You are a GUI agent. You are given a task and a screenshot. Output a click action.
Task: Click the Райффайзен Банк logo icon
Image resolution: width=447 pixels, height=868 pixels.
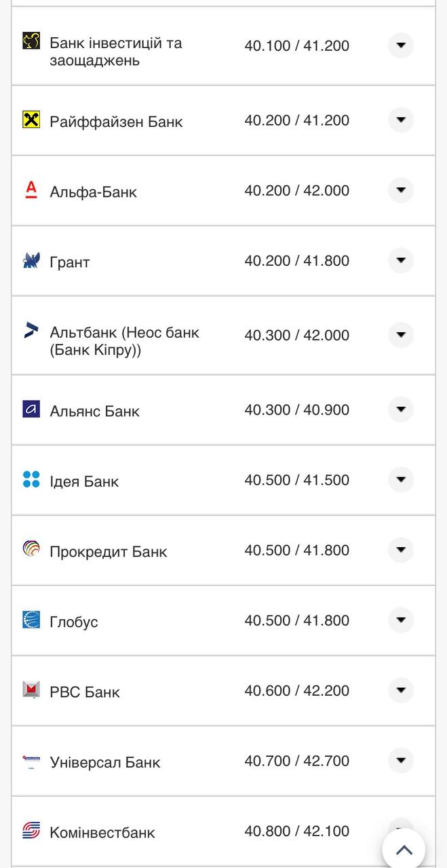(x=31, y=121)
